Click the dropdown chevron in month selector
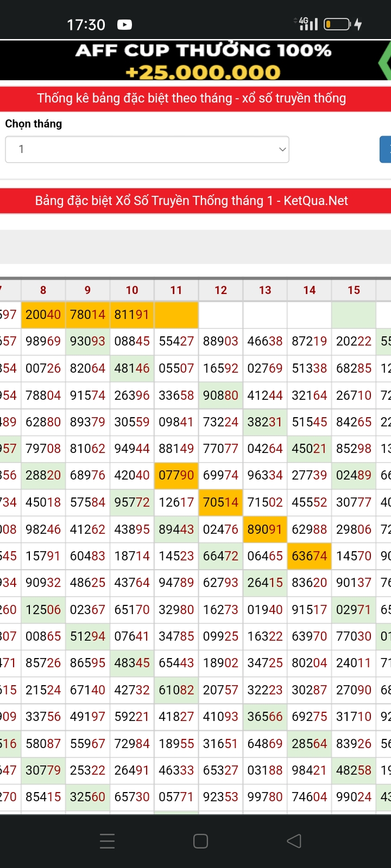This screenshot has height=868, width=391. coord(282,149)
